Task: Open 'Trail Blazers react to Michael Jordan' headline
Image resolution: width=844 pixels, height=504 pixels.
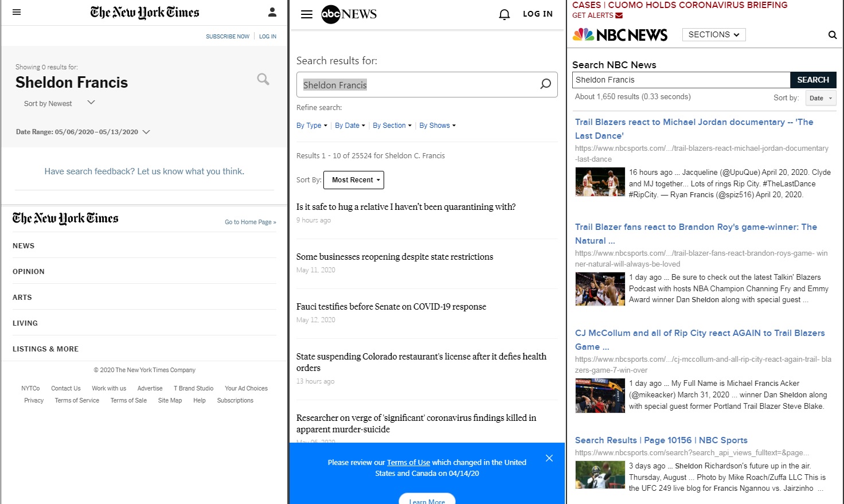Action: pos(694,128)
